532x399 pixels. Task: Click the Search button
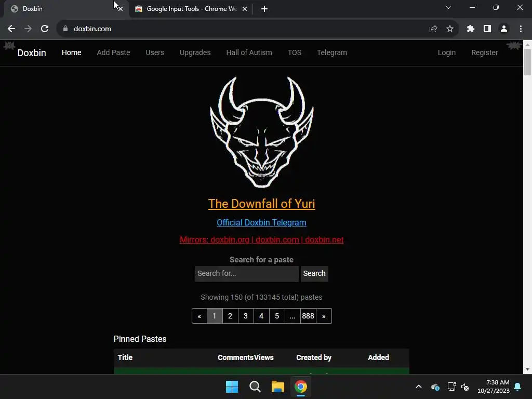pyautogui.click(x=314, y=273)
